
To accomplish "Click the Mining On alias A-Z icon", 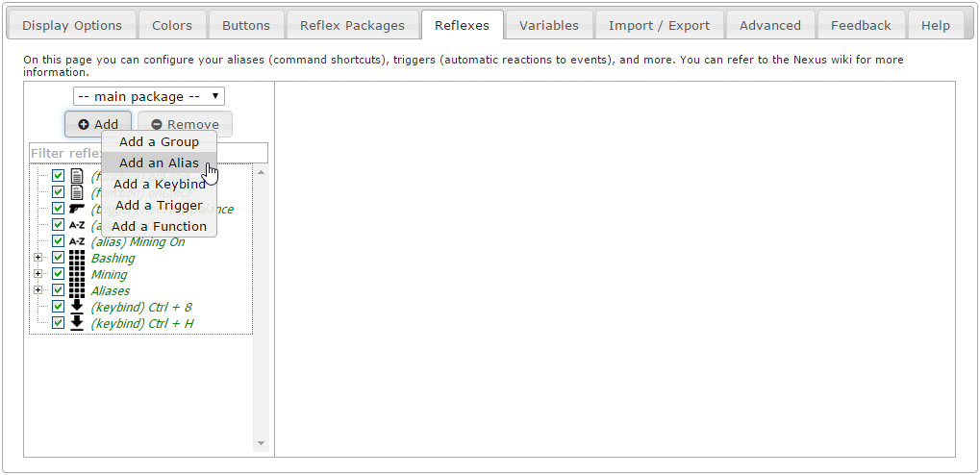I will pyautogui.click(x=77, y=241).
